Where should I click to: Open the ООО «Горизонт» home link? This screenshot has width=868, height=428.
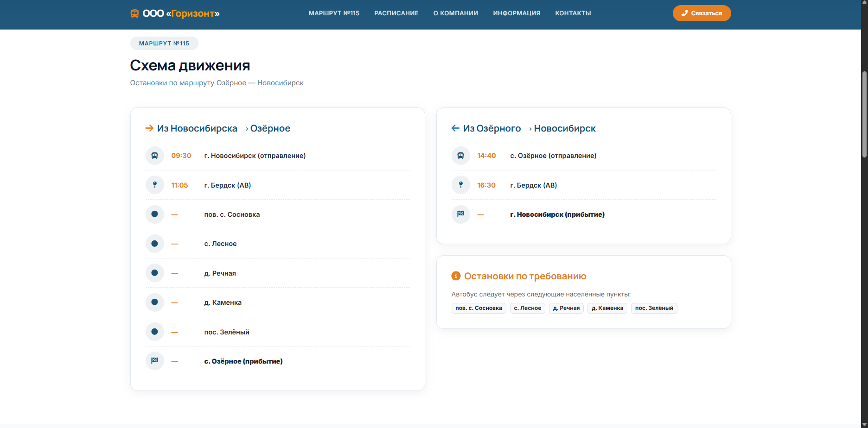[x=175, y=13]
